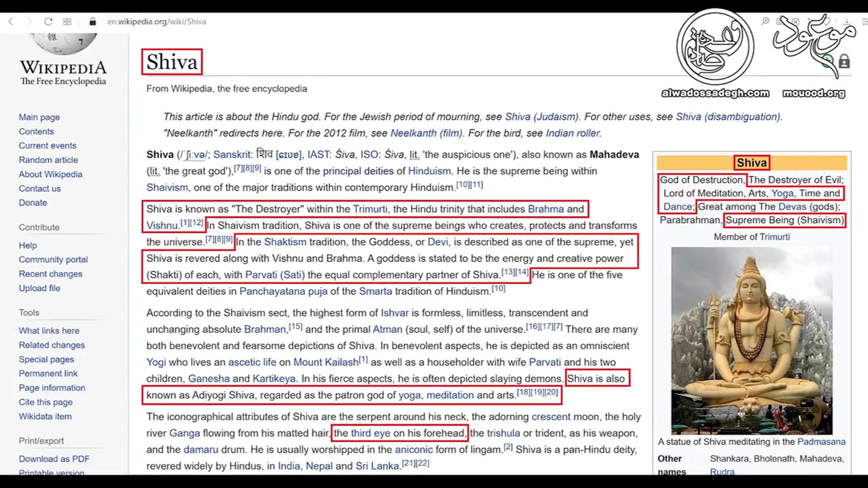The image size is (868, 488).
Task: Click the Wikipedia globe logo
Action: pyautogui.click(x=64, y=44)
